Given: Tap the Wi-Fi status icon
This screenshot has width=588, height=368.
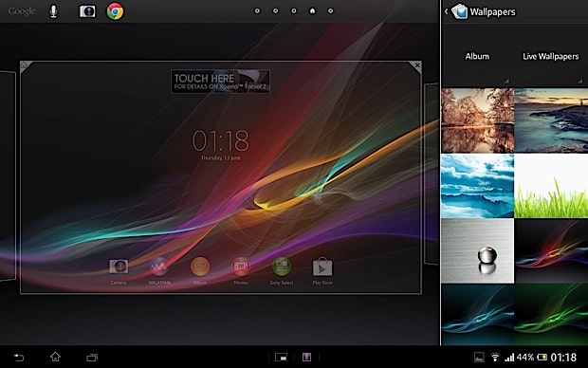Looking at the screenshot, I should click(495, 358).
